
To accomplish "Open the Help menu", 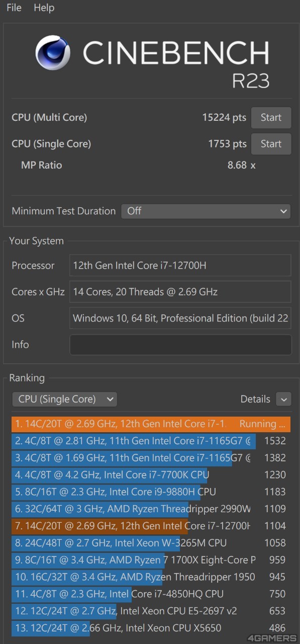I will coord(44,8).
